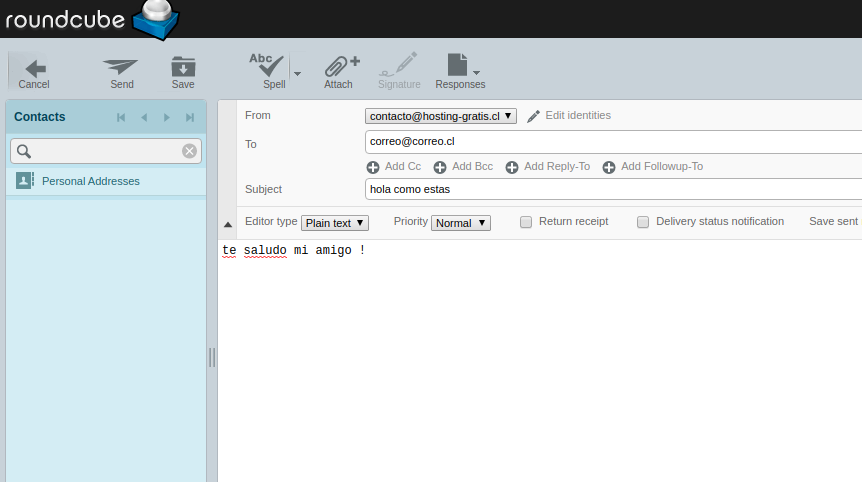Save the message as draft

[183, 73]
